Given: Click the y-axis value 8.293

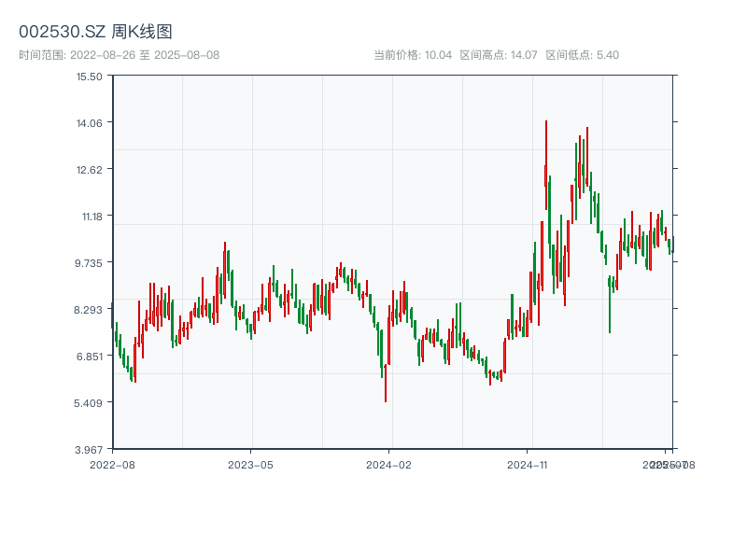Looking at the screenshot, I should click(88, 310).
